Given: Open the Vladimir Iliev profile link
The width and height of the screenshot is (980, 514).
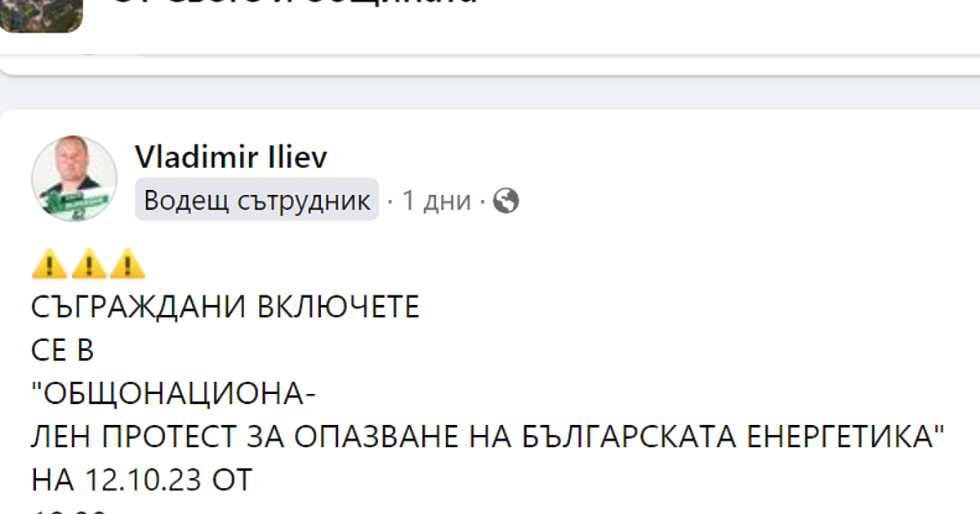Looking at the screenshot, I should 229,157.
